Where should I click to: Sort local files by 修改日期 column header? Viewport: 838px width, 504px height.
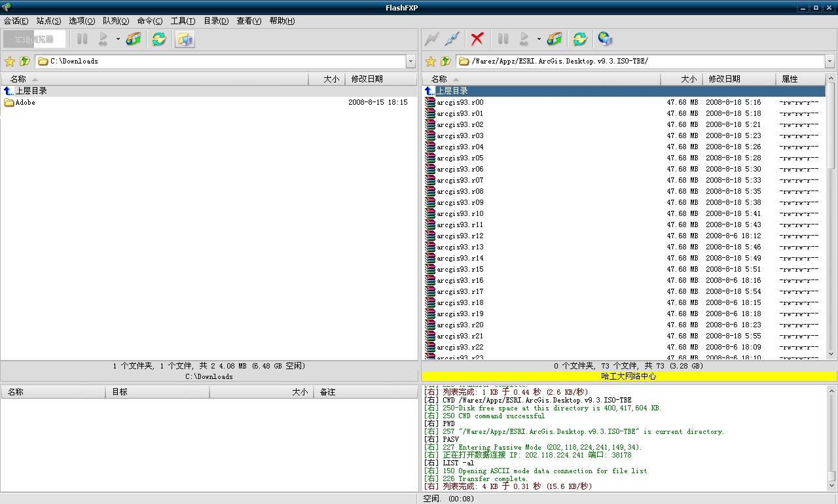click(x=380, y=79)
